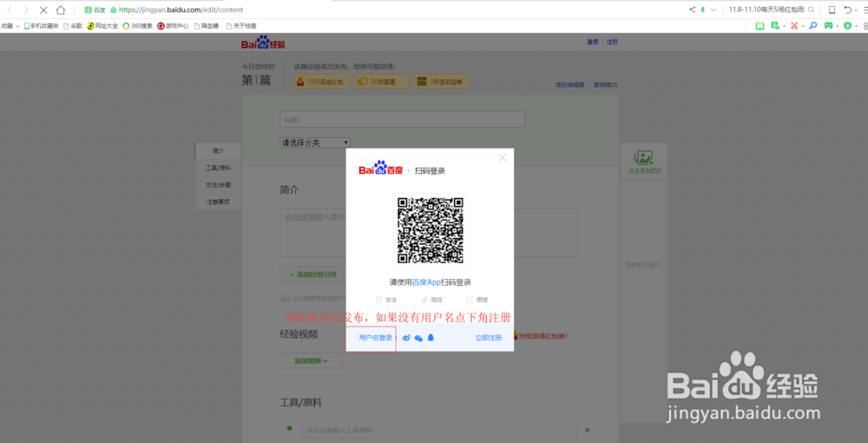868x443 pixels.
Task: Click the Baidu 经验 logo in the page header
Action: click(263, 42)
